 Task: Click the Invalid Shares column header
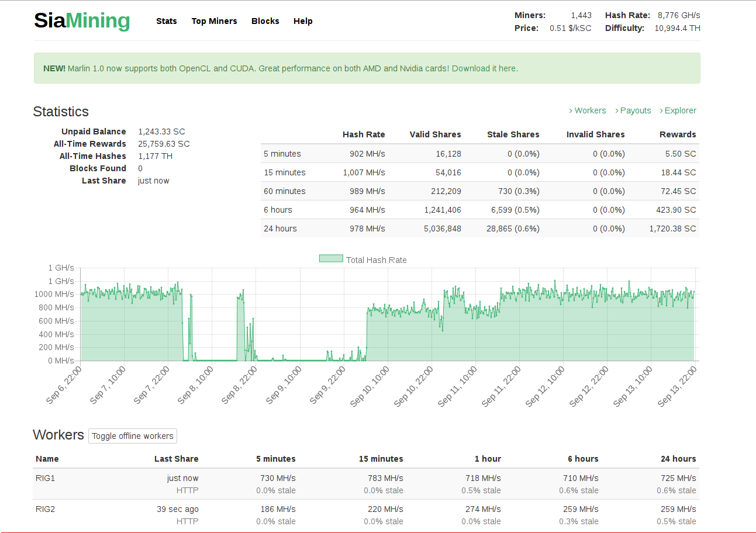595,134
